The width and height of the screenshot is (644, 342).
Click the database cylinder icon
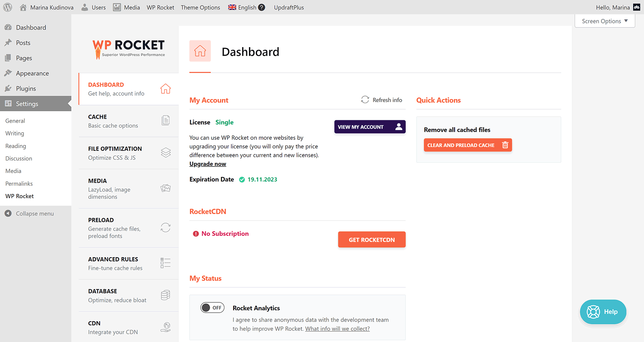[x=165, y=295]
